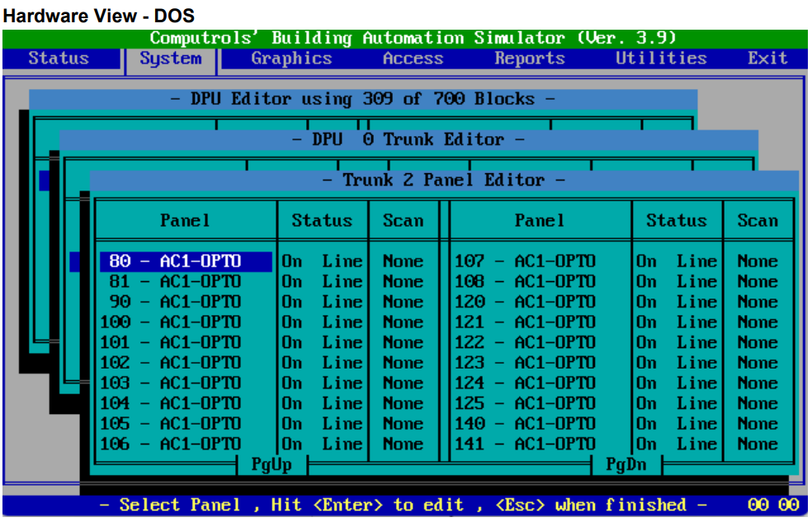This screenshot has width=812, height=522.
Task: Open the Graphics menu
Action: (292, 58)
